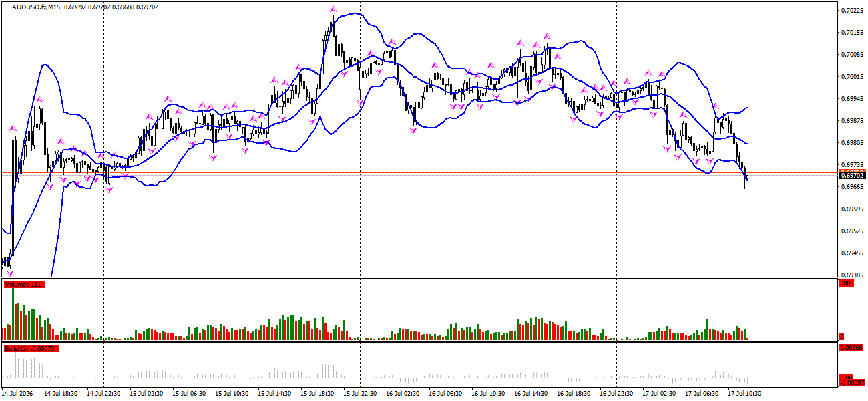Click the 15 Jul 22:30 time label
The height and width of the screenshot is (401, 868).
[x=360, y=394]
